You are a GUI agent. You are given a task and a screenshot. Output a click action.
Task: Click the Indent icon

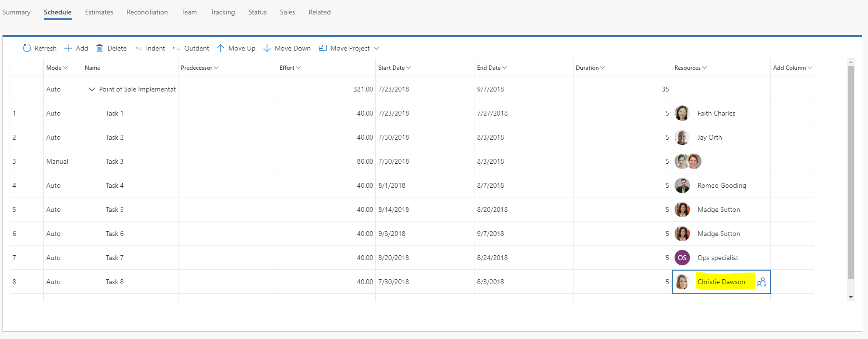point(138,48)
